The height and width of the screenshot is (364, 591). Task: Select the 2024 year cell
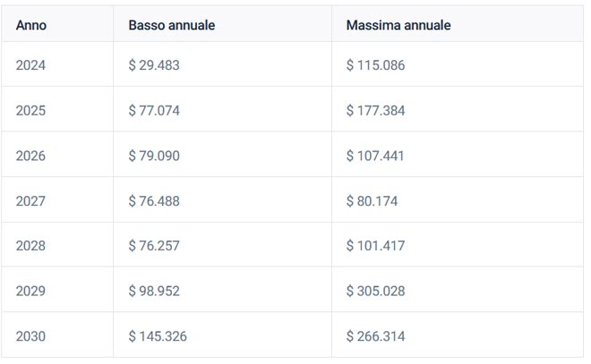tap(31, 66)
